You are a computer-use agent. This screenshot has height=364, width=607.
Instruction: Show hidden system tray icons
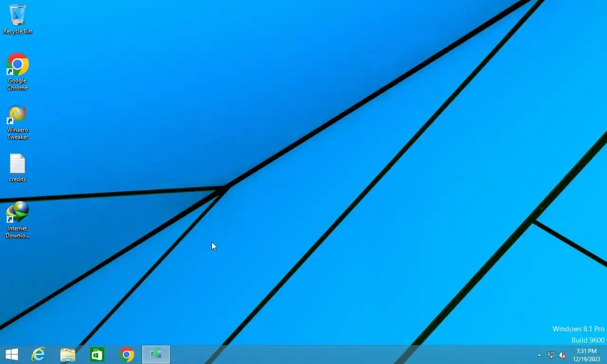539,355
